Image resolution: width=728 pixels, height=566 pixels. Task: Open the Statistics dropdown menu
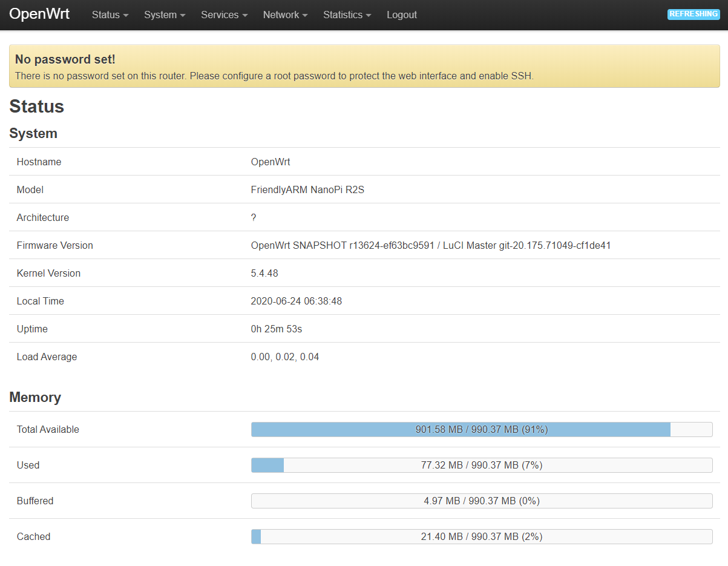coord(347,15)
